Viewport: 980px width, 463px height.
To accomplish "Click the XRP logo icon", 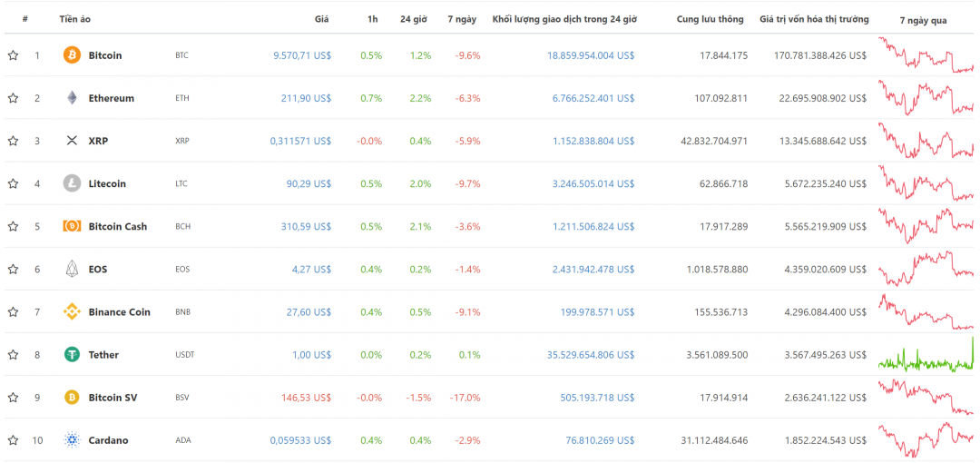I will pos(73,141).
